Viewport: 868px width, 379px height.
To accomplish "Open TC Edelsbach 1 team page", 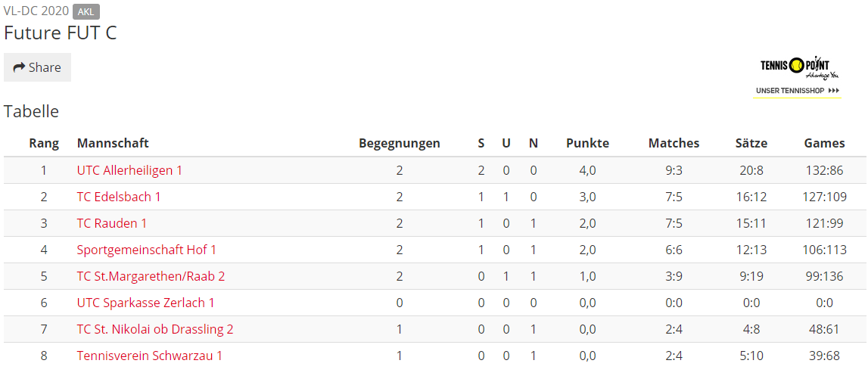I will (119, 197).
